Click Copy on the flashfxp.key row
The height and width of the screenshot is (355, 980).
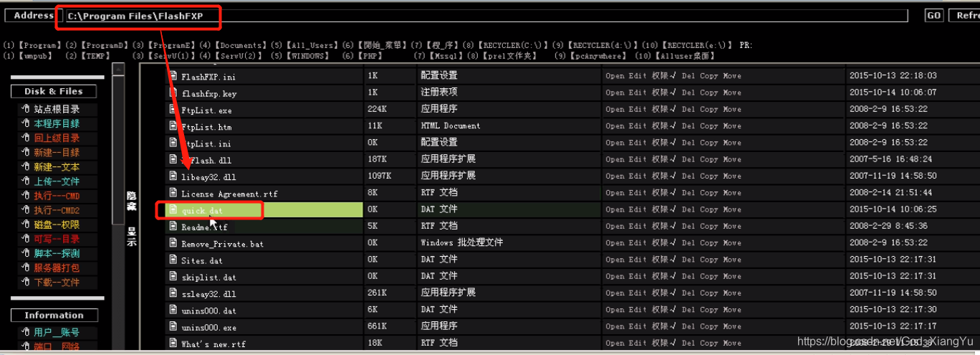[x=709, y=92]
